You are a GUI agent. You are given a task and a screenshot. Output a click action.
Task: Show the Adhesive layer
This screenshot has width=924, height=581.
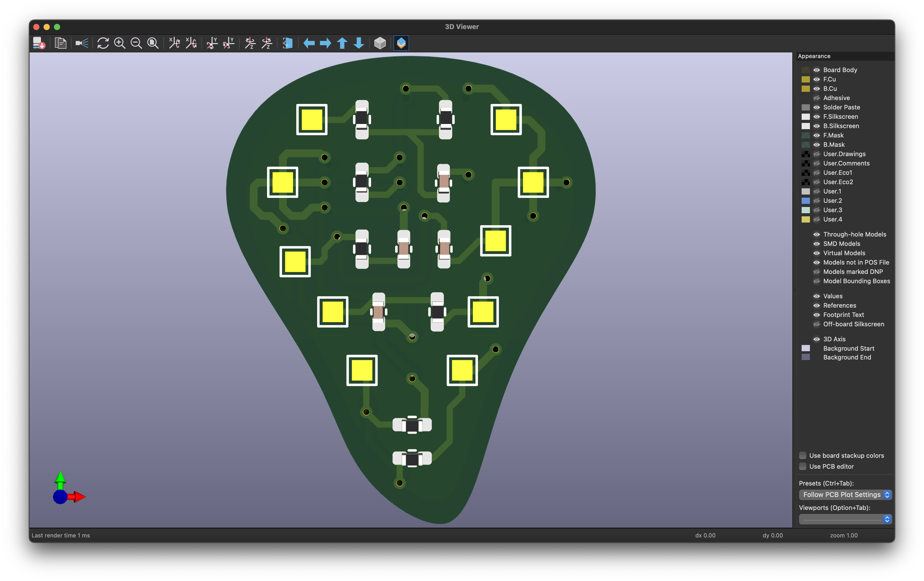pos(817,98)
